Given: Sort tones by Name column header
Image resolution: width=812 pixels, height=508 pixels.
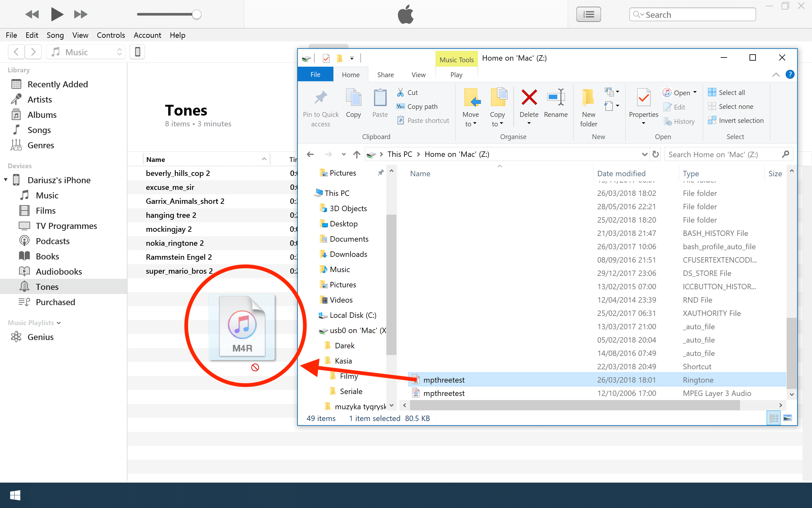Looking at the screenshot, I should pyautogui.click(x=206, y=159).
